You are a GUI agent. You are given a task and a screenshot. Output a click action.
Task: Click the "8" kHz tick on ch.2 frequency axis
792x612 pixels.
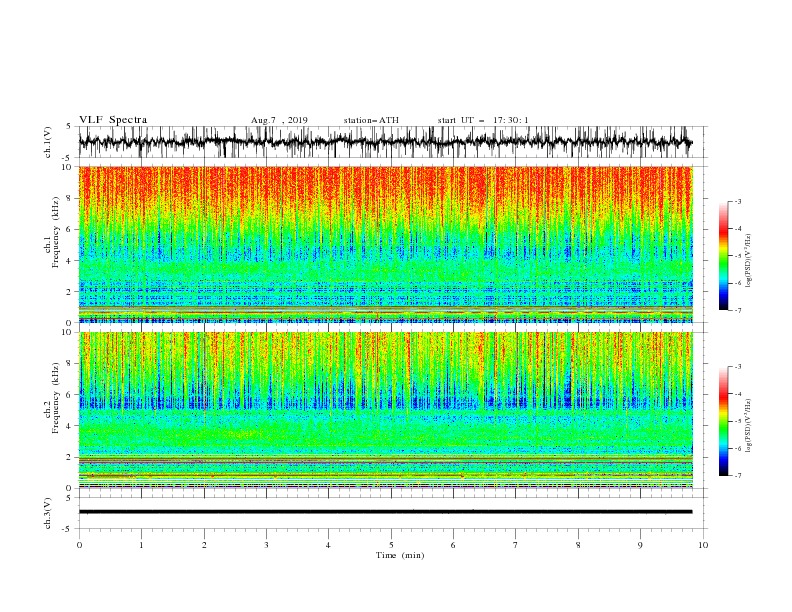(x=70, y=364)
